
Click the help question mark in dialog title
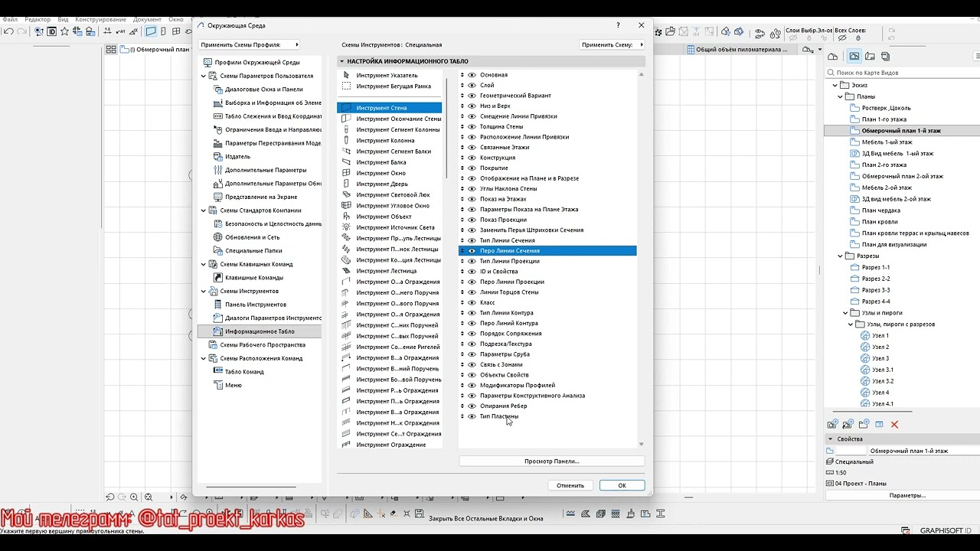tap(619, 25)
